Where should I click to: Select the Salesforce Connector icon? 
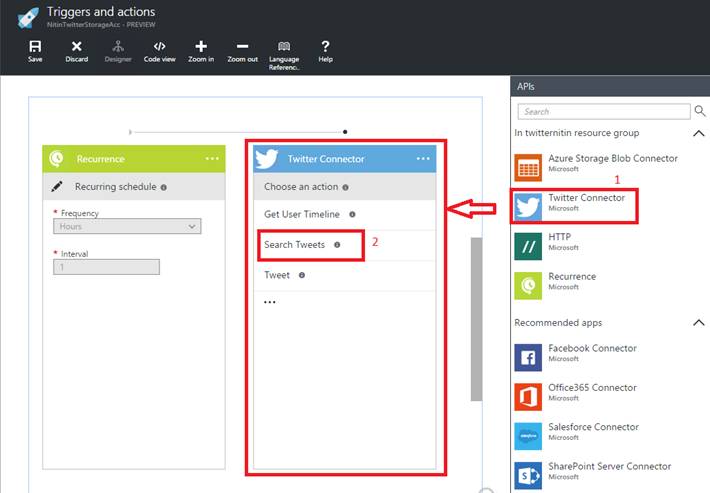pos(528,436)
